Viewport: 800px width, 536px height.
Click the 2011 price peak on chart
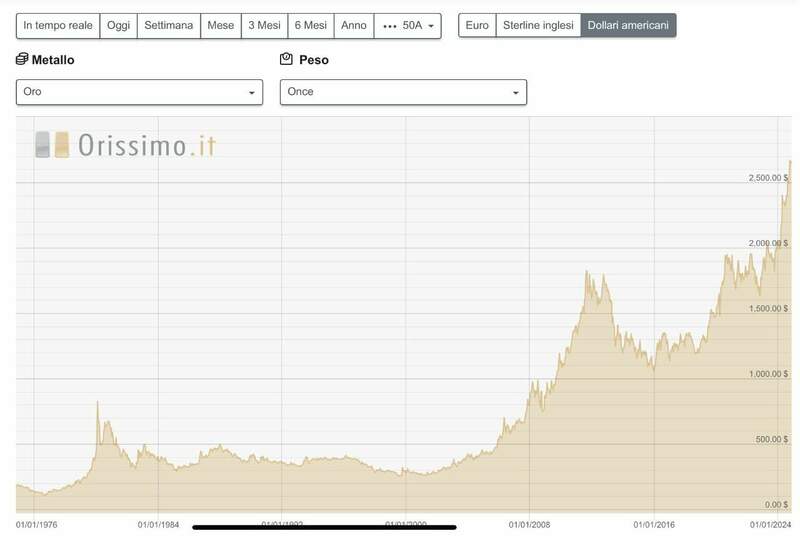586,272
